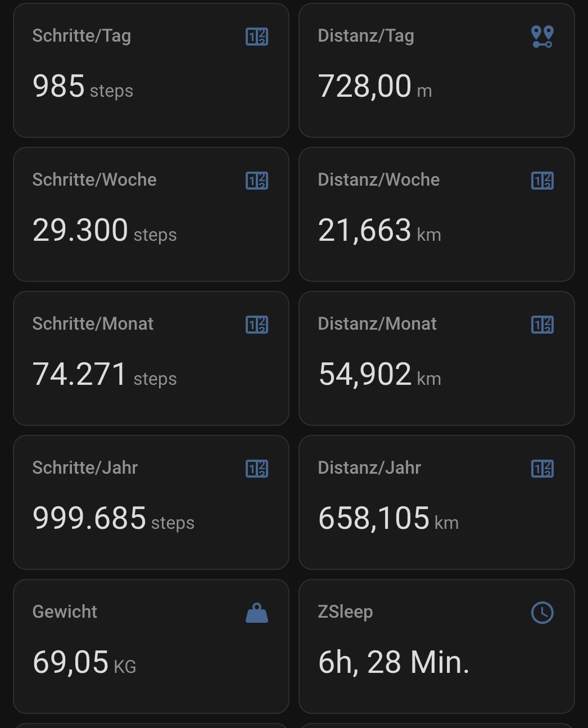Click the counter icon on Distanz/Woche card
Viewport: 588px width, 728px height.
(x=542, y=181)
